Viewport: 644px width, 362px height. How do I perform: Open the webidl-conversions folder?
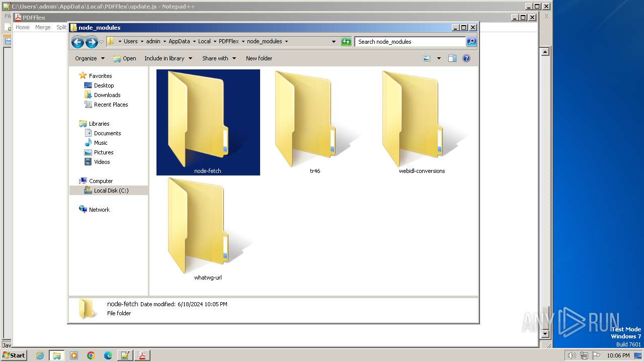pyautogui.click(x=422, y=122)
